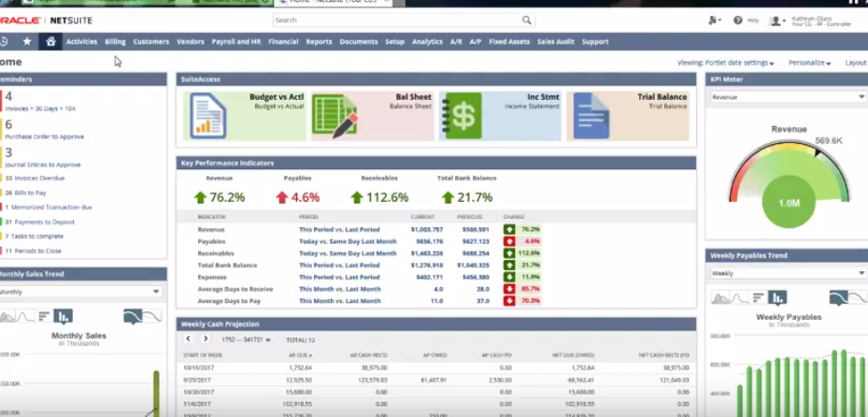
Task: Open the Personalize dropdown
Action: click(809, 63)
